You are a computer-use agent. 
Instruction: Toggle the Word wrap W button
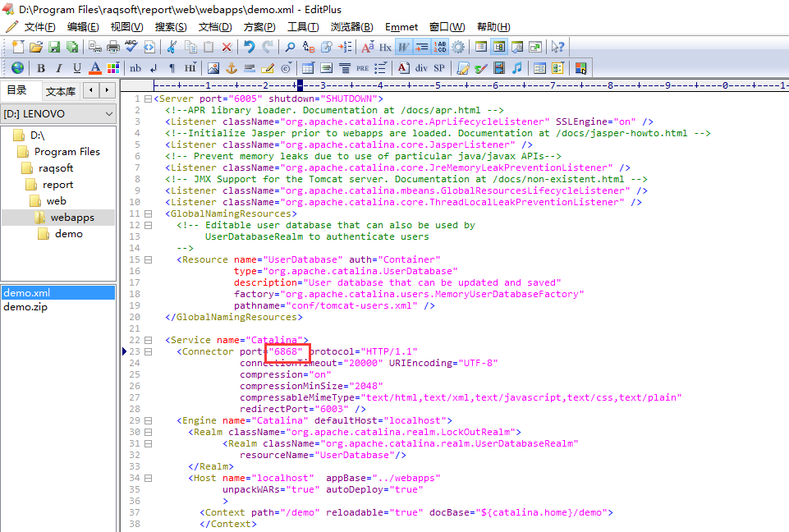coord(404,47)
